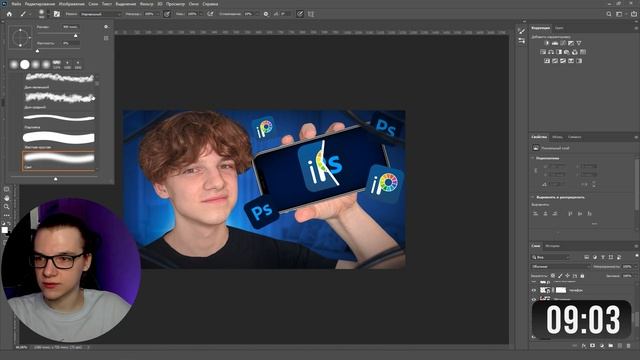Click the brush angle and roundness preview
The image size is (640, 360).
20,38
